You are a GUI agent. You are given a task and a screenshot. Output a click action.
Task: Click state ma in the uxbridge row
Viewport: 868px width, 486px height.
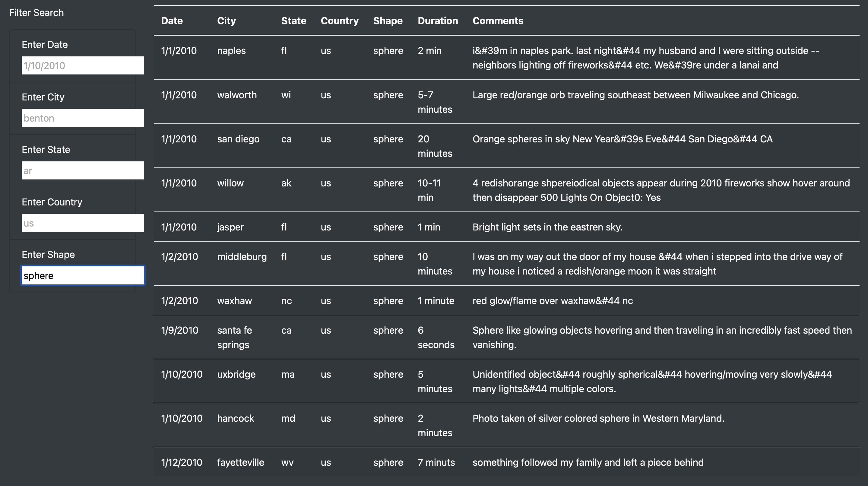288,375
